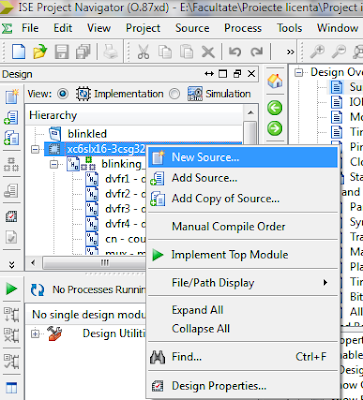Open the View menu

pyautogui.click(x=99, y=28)
